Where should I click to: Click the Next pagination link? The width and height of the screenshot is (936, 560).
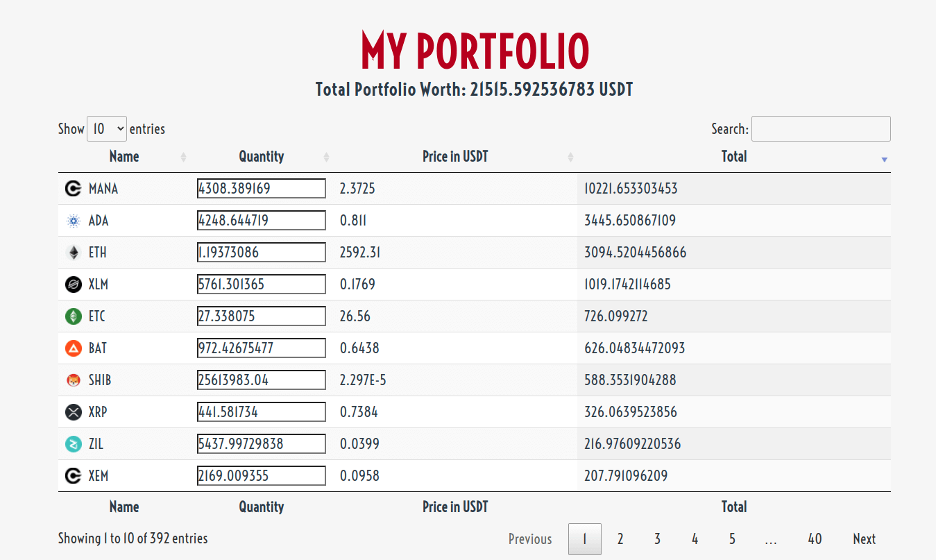pyautogui.click(x=864, y=539)
